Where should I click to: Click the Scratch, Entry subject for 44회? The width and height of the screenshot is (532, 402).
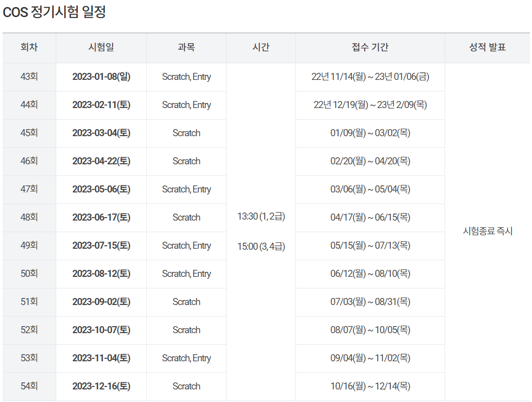click(186, 105)
